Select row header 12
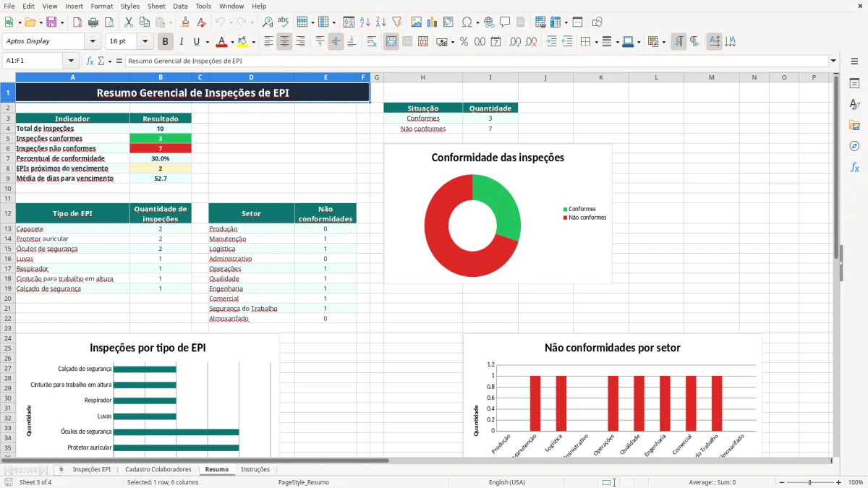The width and height of the screenshot is (868, 488). tap(7, 213)
